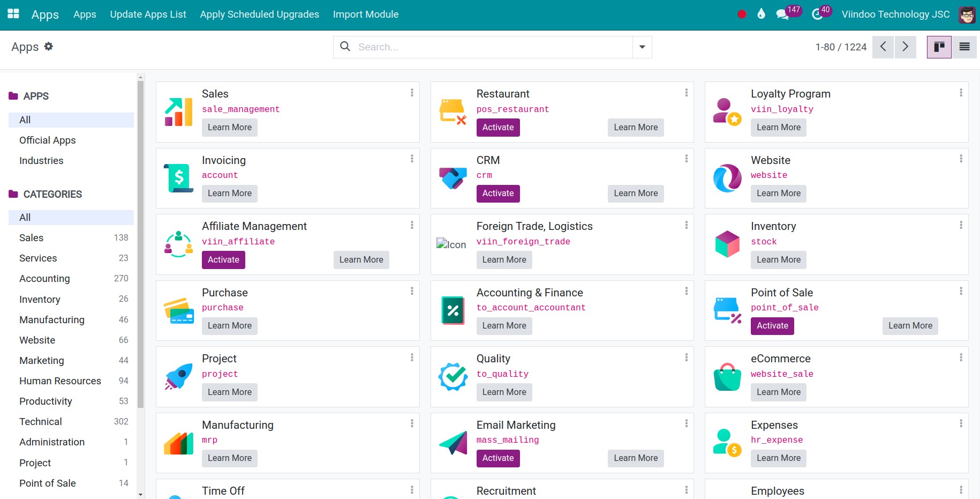Go to previous page of apps
This screenshot has height=499, width=980.
pyautogui.click(x=883, y=47)
